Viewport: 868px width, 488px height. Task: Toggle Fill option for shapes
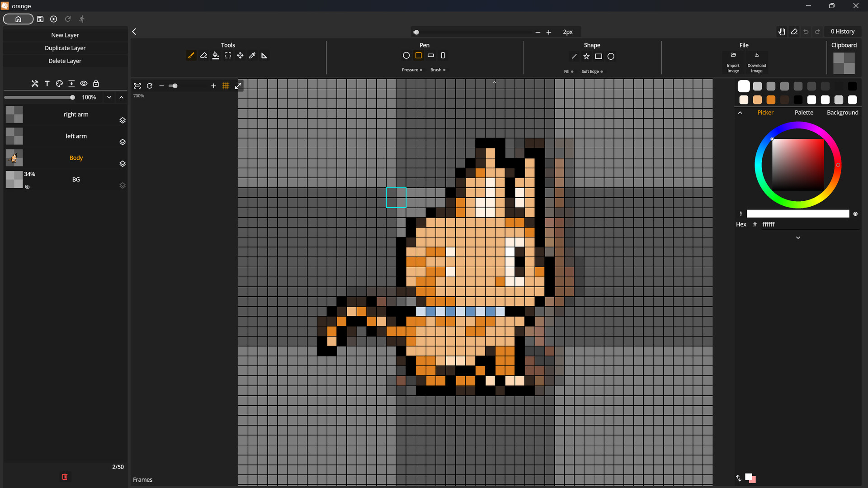(x=568, y=71)
